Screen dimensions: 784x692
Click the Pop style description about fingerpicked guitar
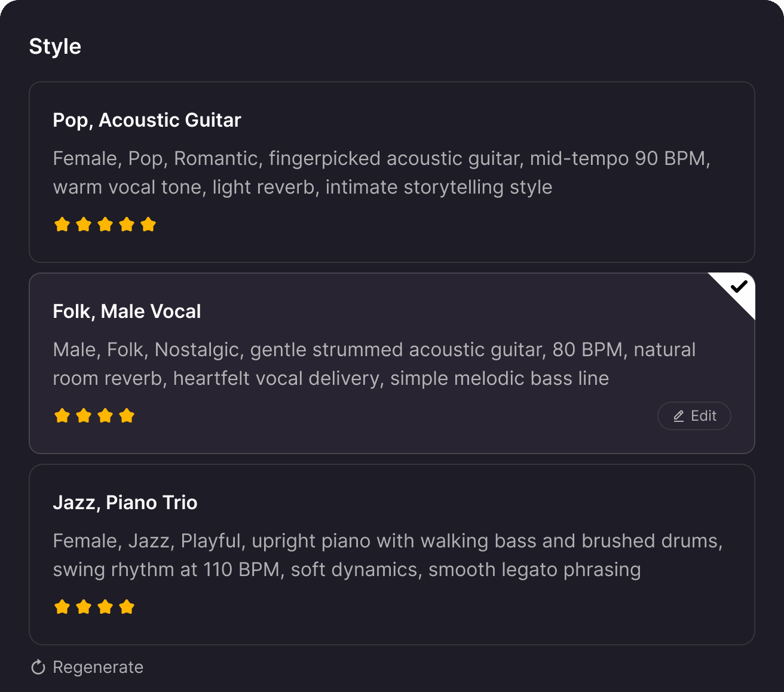[381, 173]
